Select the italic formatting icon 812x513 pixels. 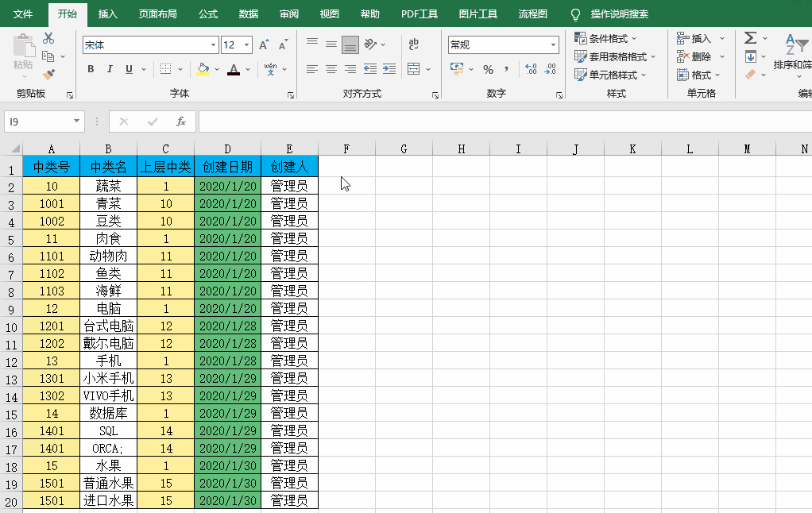110,69
